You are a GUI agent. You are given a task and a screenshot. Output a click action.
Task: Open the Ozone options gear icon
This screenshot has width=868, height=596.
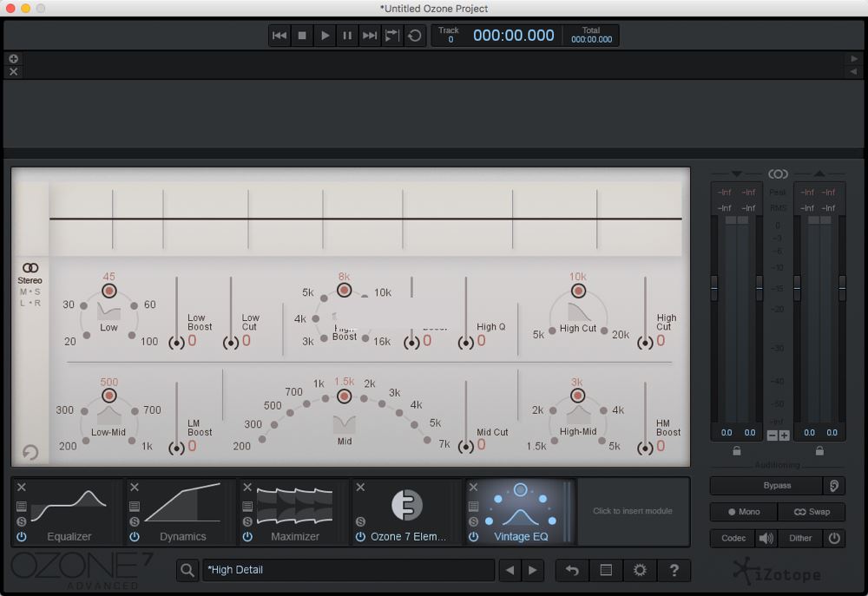coord(640,570)
